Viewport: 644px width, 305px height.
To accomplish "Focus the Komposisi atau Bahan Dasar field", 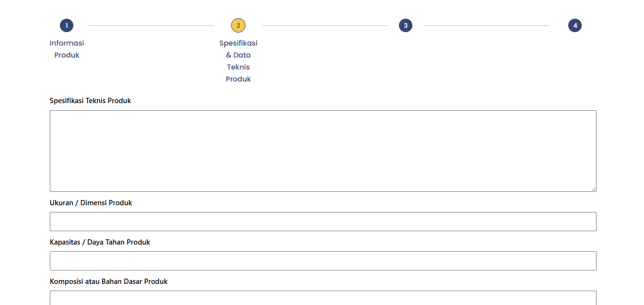I will (323, 298).
